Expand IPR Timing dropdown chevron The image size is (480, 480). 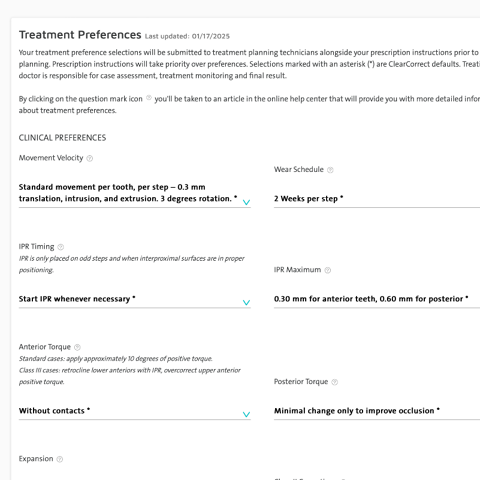pos(246,303)
